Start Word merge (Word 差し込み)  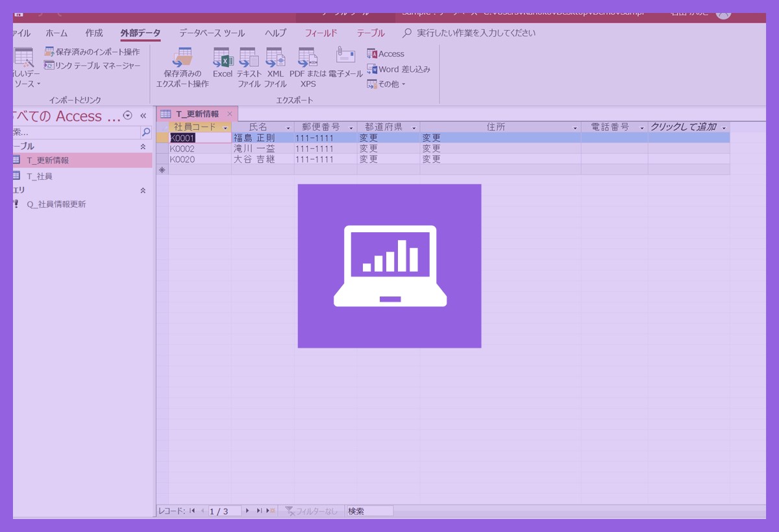coord(398,69)
